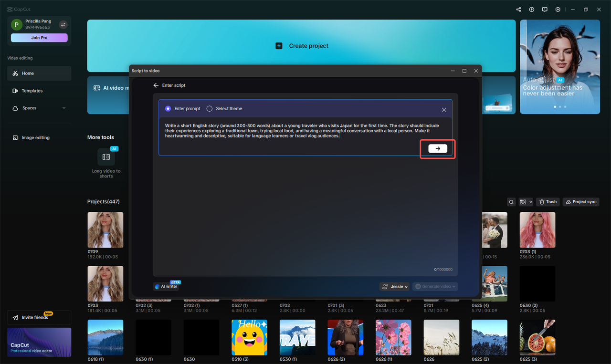Select the Enter prompt radio option
The height and width of the screenshot is (364, 611).
coord(168,109)
